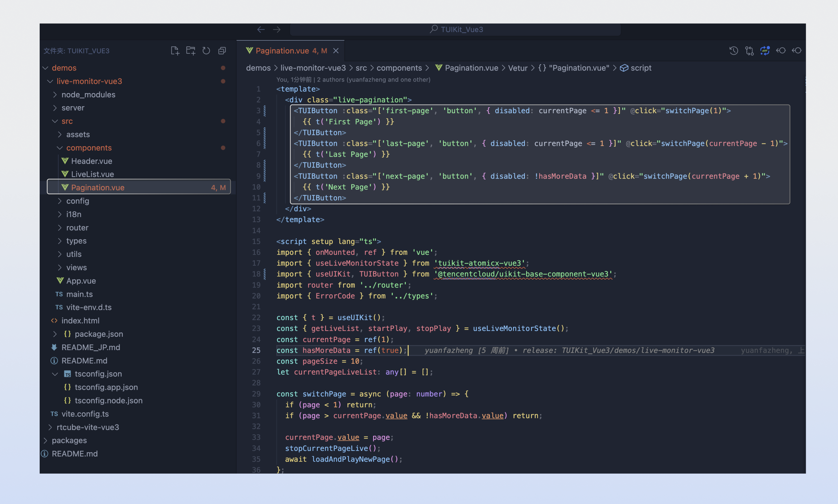
Task: Go back with the left arrow
Action: [x=261, y=29]
